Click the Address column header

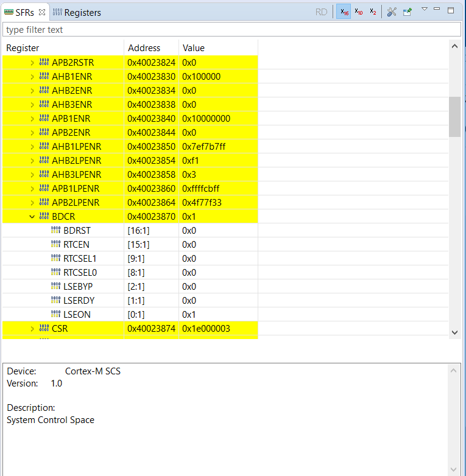click(151, 47)
